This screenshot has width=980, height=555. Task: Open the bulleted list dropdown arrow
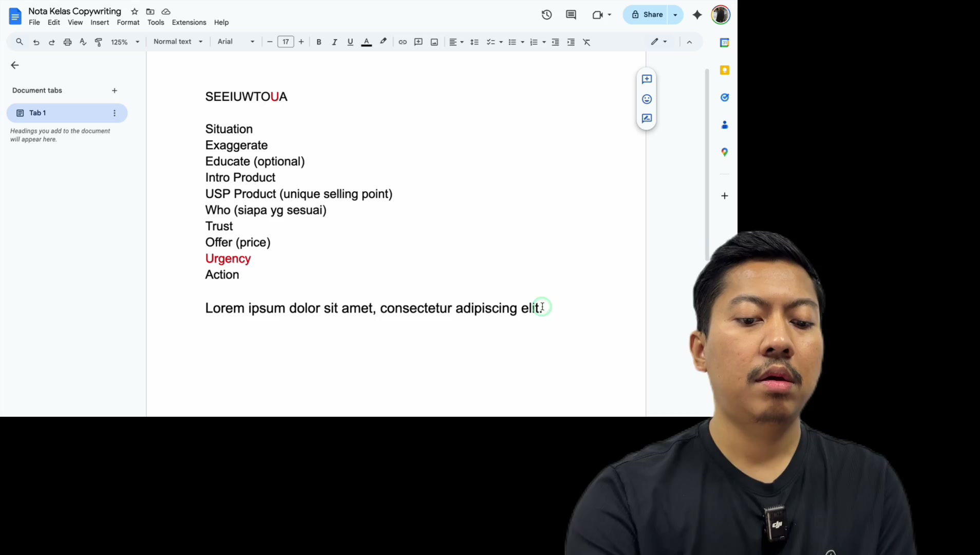click(x=522, y=42)
